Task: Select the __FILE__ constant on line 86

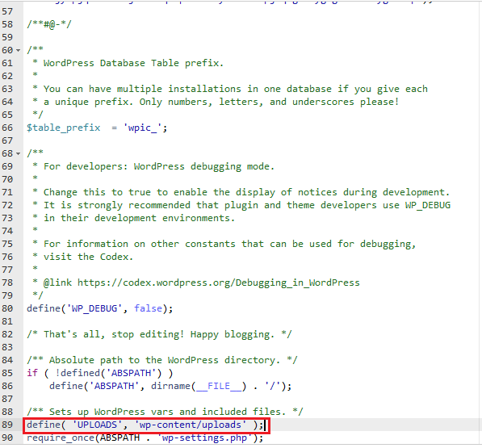Action: coord(219,386)
